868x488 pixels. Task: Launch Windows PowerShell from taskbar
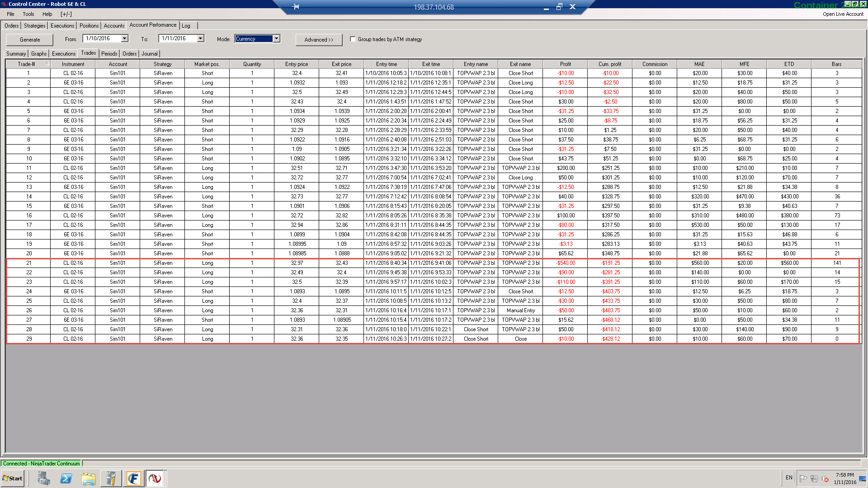click(66, 478)
